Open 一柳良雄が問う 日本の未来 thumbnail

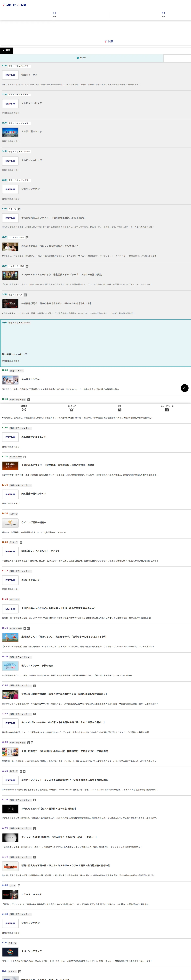(10, 304)
